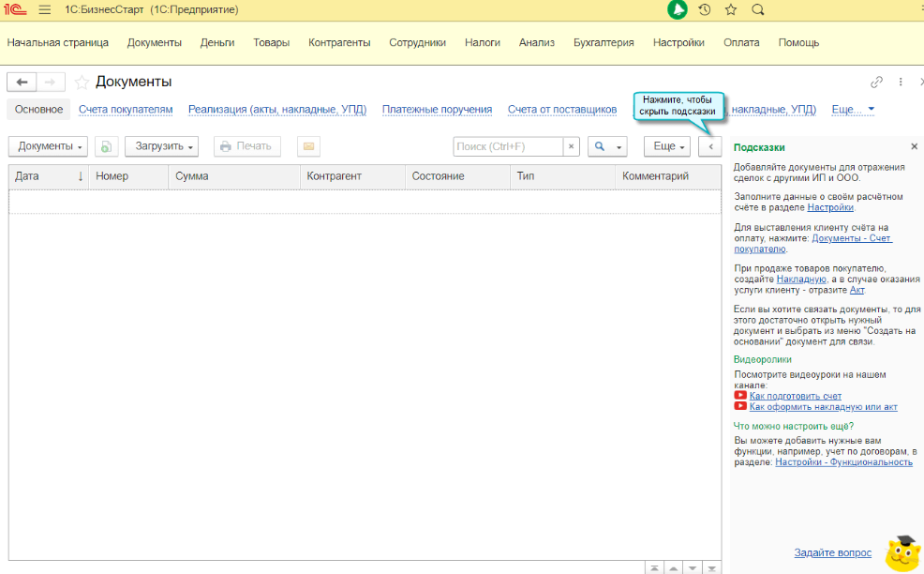Close the Подсказки hints panel
This screenshot has width=924, height=574.
click(x=914, y=147)
